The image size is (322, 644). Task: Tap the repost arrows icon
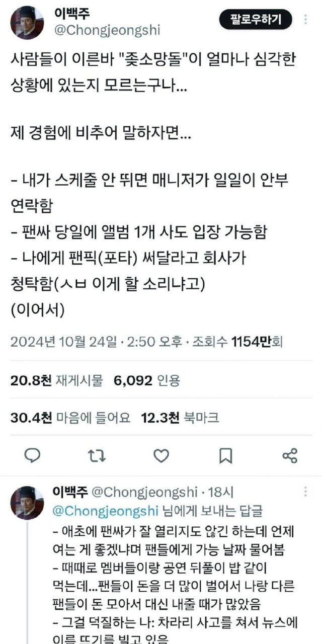pyautogui.click(x=97, y=456)
